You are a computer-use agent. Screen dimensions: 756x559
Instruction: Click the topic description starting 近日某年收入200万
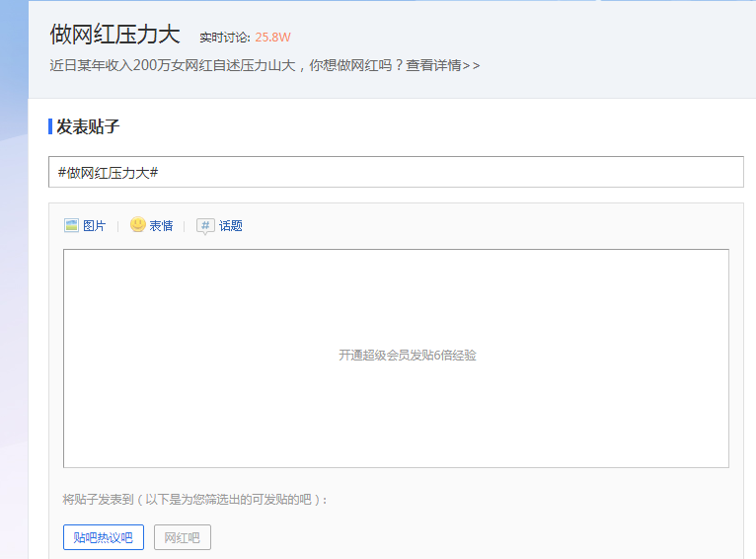(265, 65)
